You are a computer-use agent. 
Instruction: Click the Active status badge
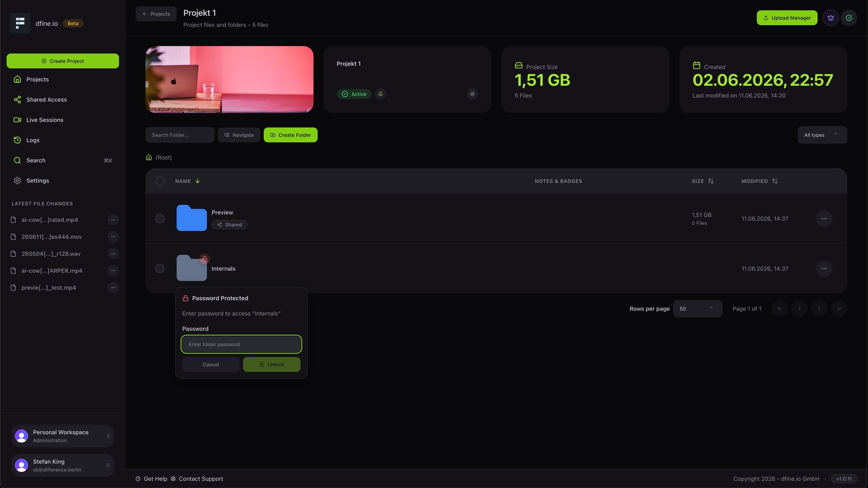(x=354, y=94)
